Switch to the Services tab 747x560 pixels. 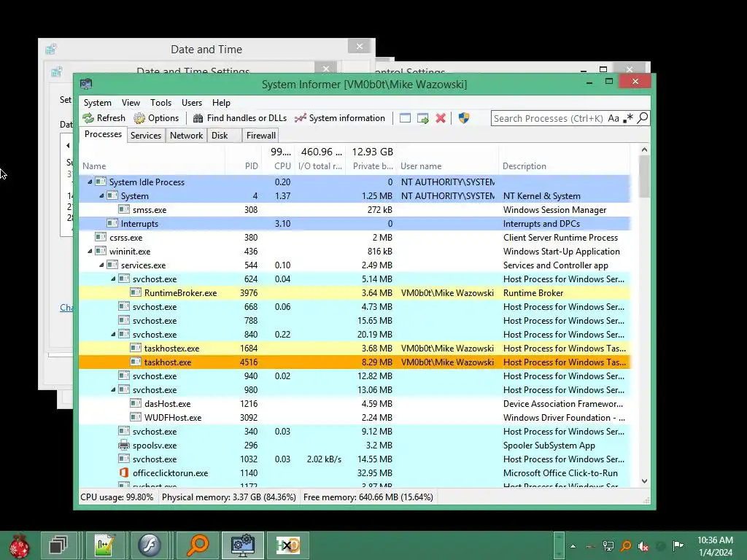146,136
